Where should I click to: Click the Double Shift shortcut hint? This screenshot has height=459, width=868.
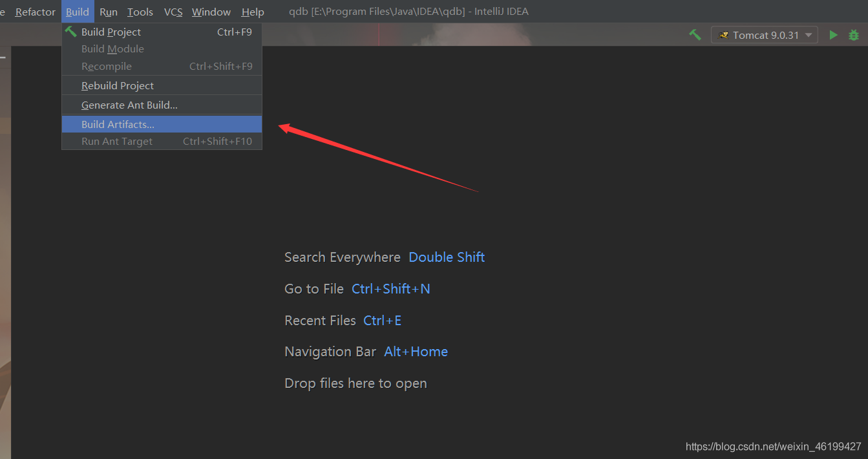pyautogui.click(x=447, y=257)
